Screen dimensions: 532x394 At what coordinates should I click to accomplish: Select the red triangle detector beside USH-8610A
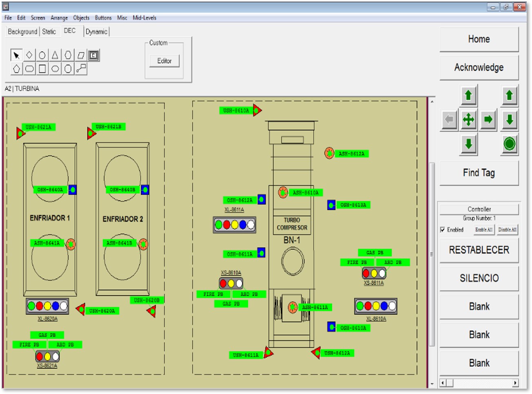click(x=257, y=110)
